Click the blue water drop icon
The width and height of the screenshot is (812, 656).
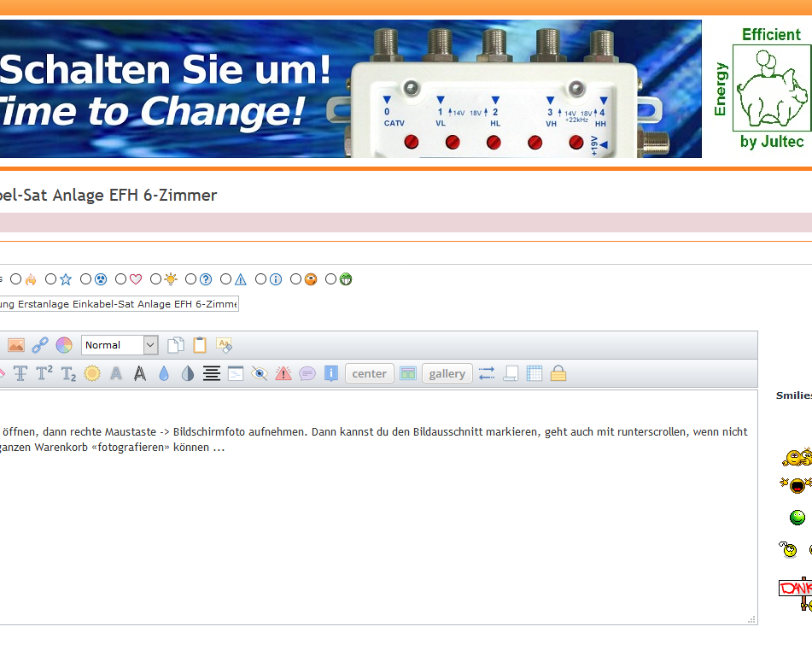(x=164, y=373)
